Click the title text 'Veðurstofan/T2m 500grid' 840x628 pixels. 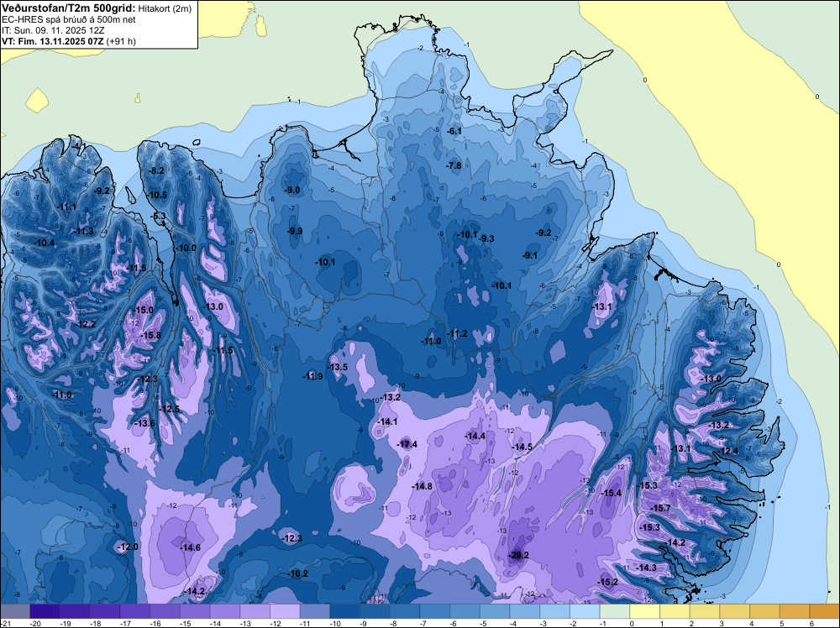(x=69, y=8)
